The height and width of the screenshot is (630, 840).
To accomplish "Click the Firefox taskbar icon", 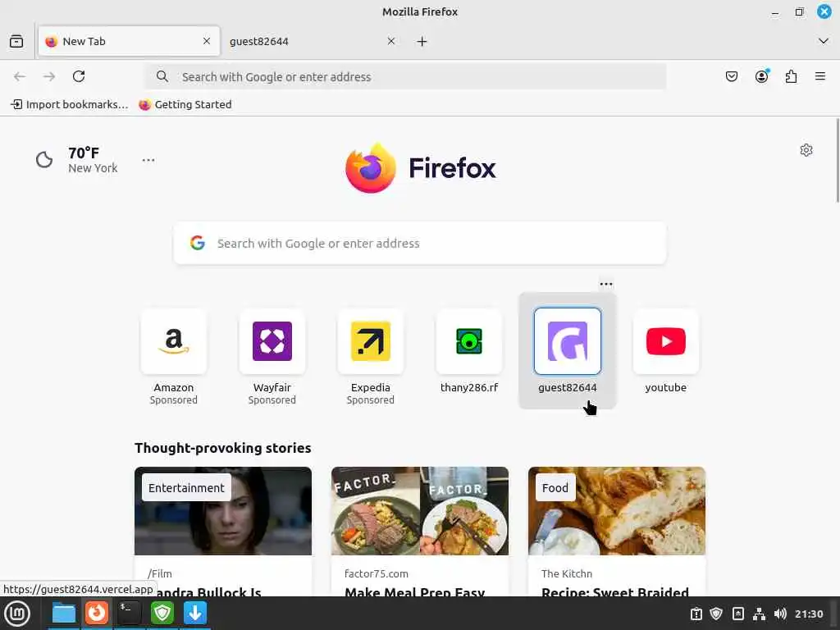I will [x=97, y=614].
